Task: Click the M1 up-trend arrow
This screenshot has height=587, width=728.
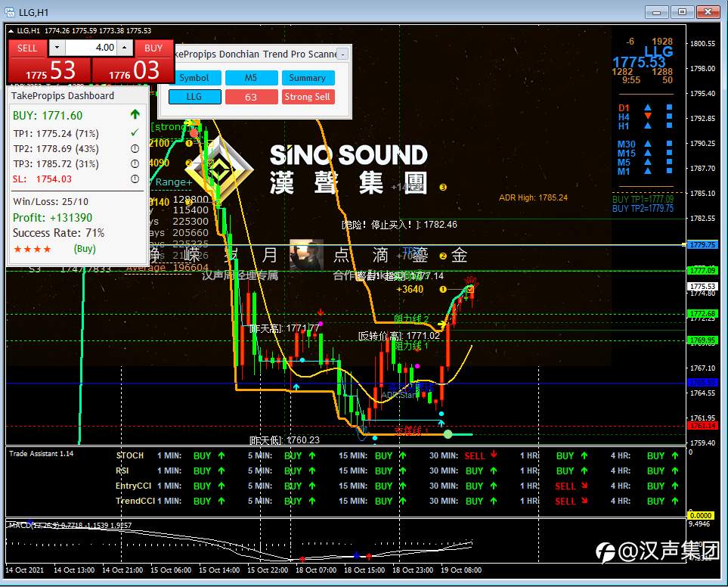Action: click(x=648, y=171)
